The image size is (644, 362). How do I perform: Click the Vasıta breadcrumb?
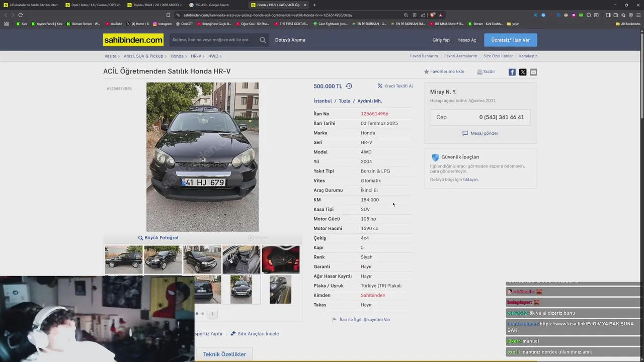(110, 56)
